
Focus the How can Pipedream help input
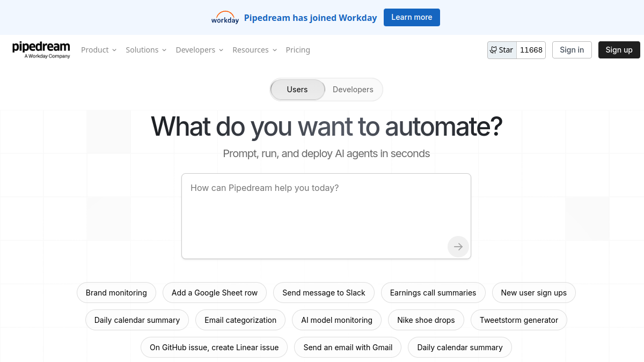point(326,216)
